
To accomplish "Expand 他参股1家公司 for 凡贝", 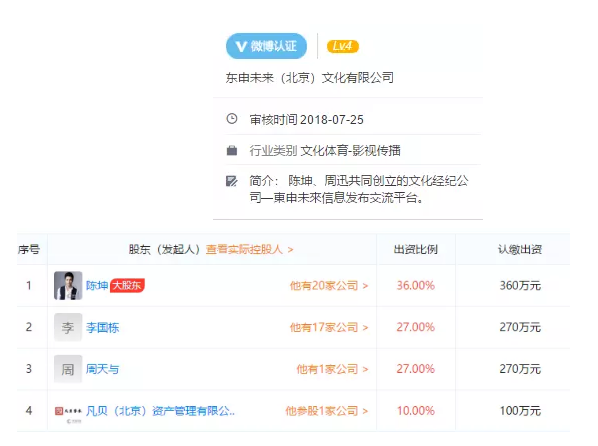I will click(326, 411).
